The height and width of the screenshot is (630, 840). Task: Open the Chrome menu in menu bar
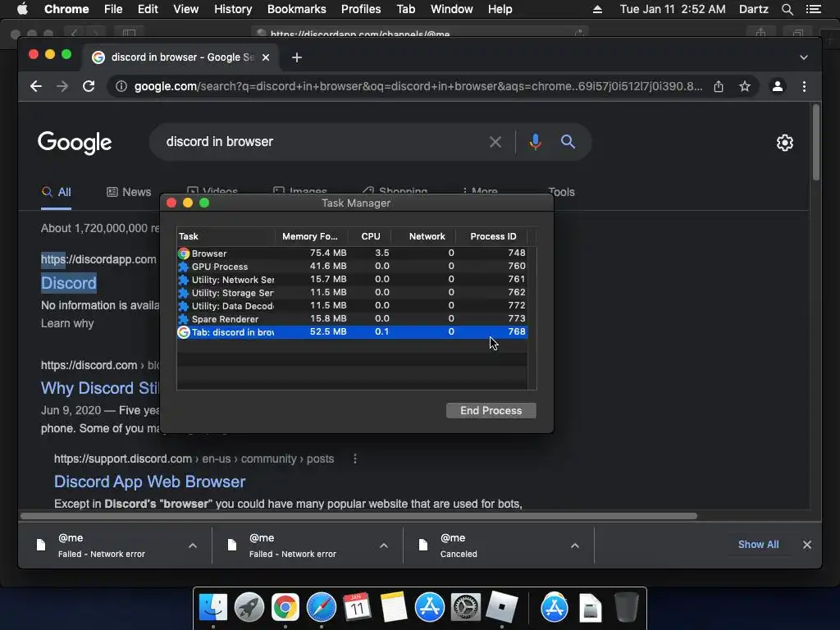pyautogui.click(x=66, y=9)
